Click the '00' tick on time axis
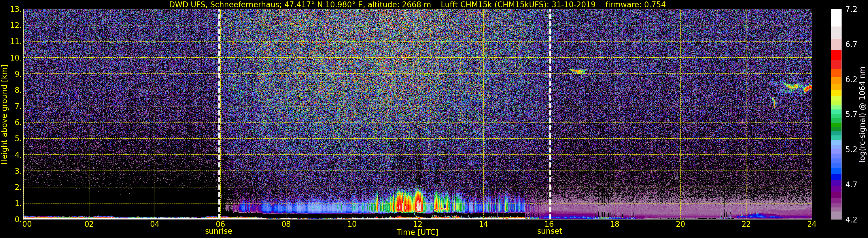Image resolution: width=868 pixels, height=238 pixels. pos(27,224)
